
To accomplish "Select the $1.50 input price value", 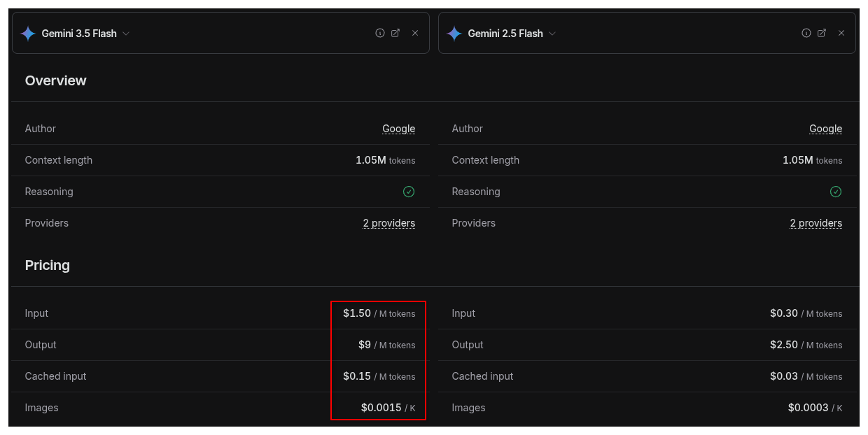I will point(357,313).
